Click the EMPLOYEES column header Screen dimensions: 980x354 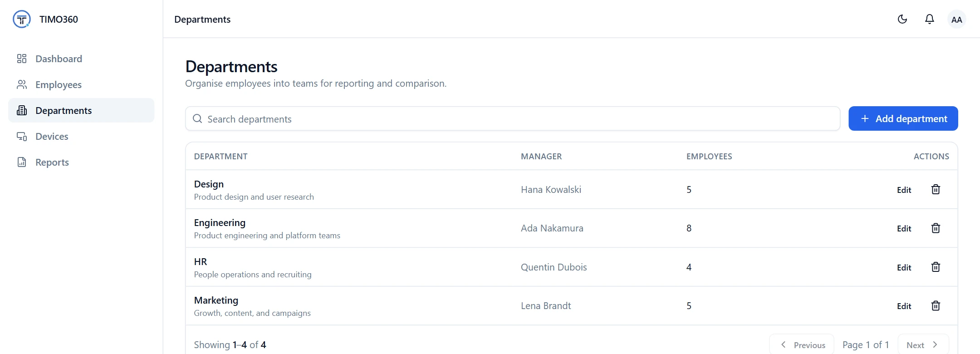[x=709, y=156]
